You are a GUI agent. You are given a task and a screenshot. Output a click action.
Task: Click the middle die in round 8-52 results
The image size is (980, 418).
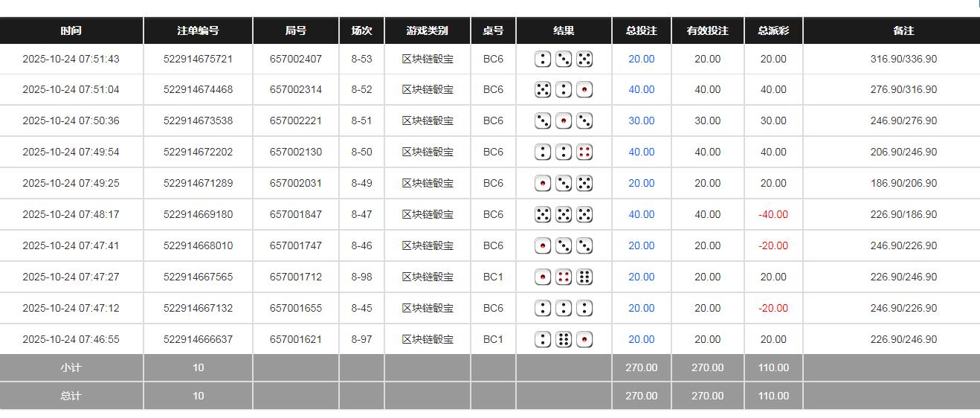point(564,90)
